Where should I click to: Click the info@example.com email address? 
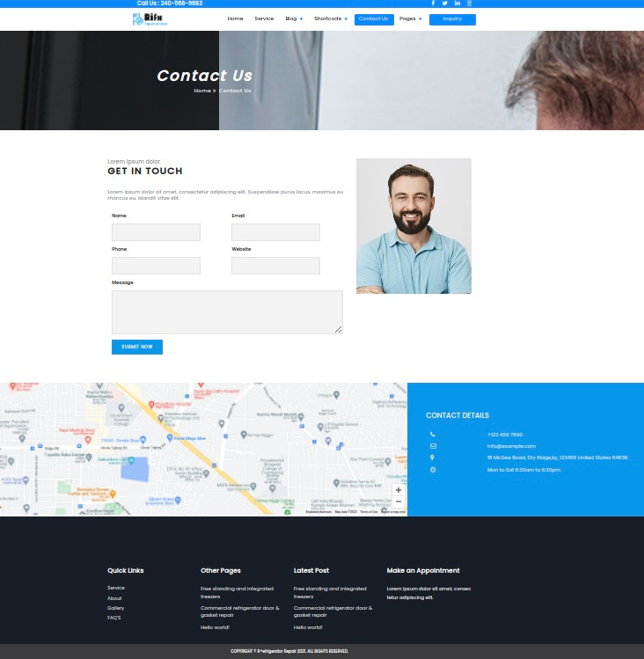pyautogui.click(x=511, y=446)
